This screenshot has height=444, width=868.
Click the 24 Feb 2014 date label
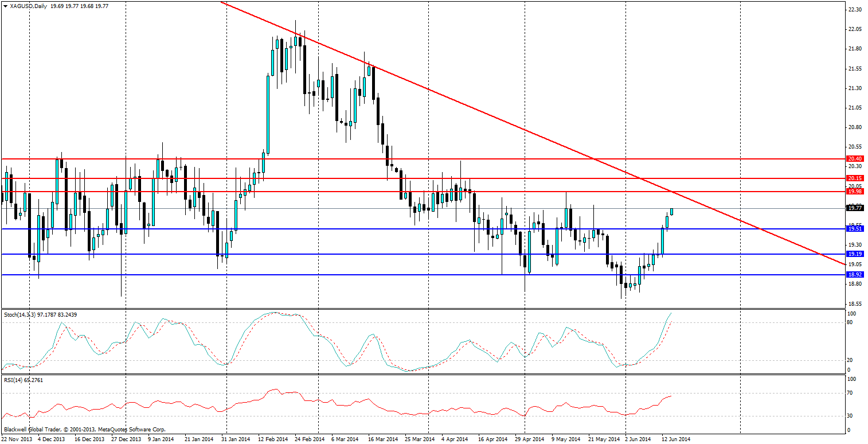click(x=310, y=439)
